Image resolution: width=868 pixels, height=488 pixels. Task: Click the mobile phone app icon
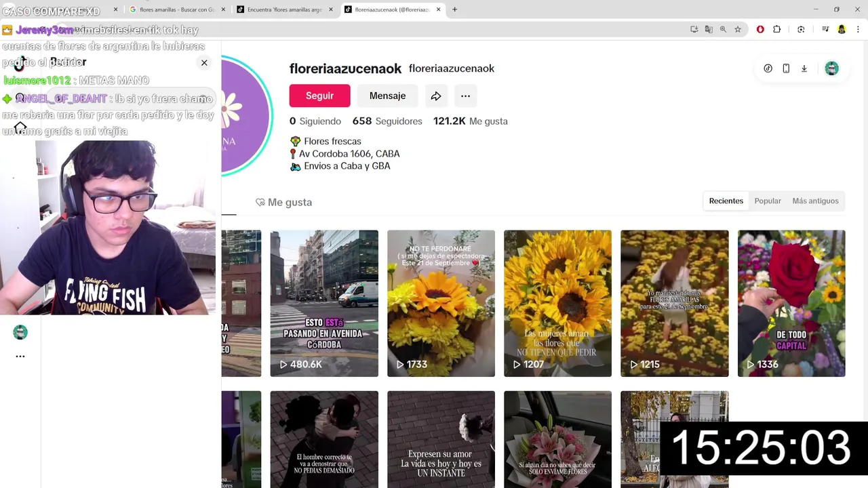click(x=786, y=68)
